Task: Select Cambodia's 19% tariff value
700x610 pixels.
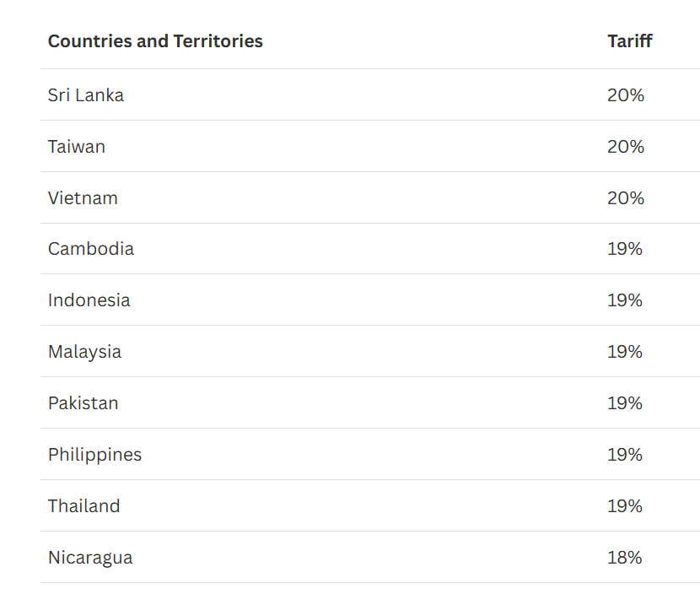Action: (x=625, y=249)
